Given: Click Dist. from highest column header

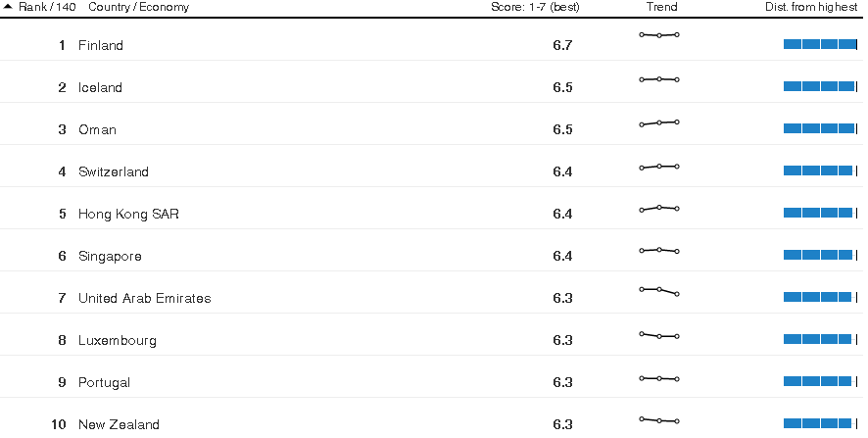Looking at the screenshot, I should [811, 7].
